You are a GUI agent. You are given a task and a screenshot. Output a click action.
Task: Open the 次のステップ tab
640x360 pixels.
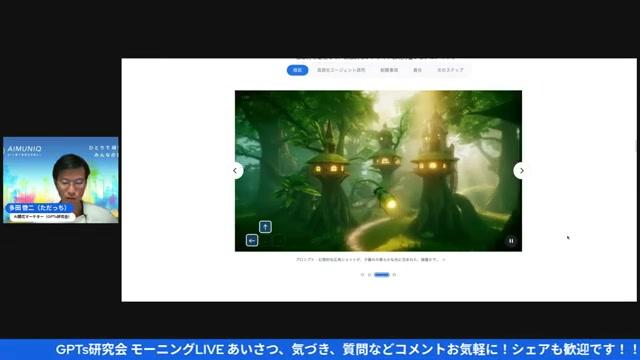click(450, 70)
